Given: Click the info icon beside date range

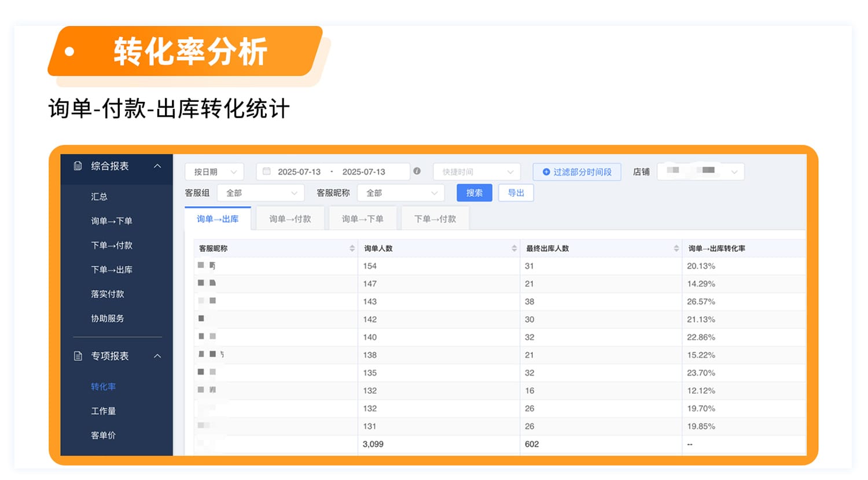Looking at the screenshot, I should (417, 171).
